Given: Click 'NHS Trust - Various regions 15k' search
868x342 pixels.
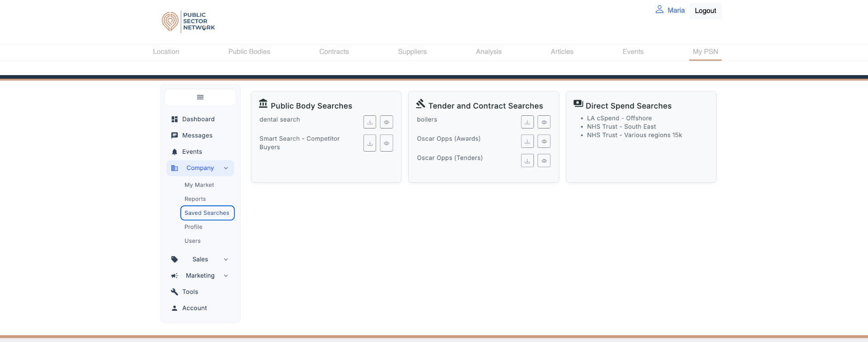Looking at the screenshot, I should coord(634,135).
